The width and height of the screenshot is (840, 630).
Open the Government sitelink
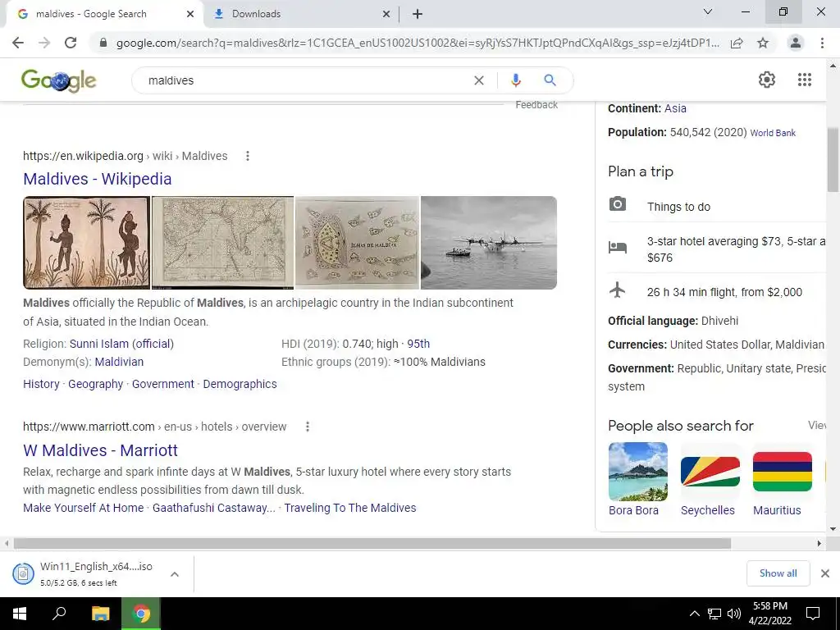coord(163,384)
